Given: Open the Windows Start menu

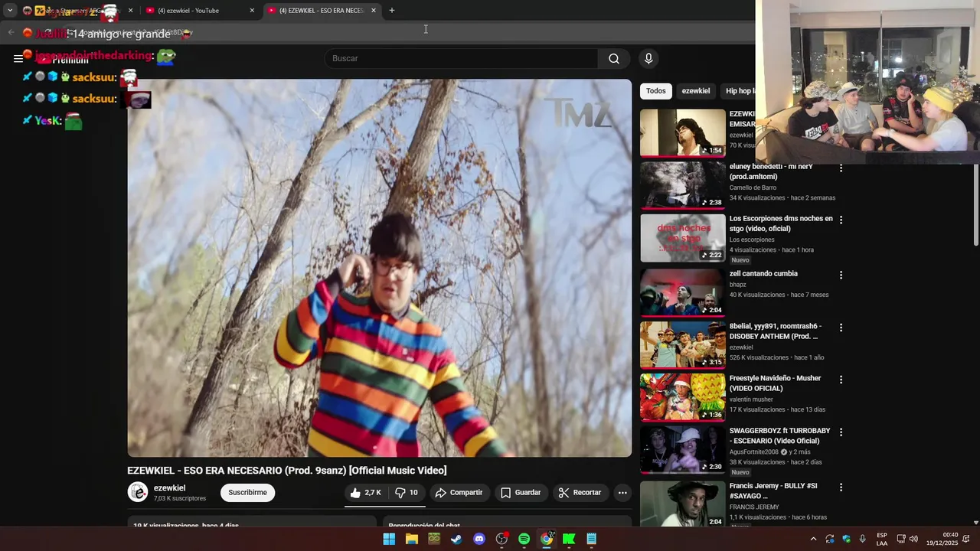Looking at the screenshot, I should 389,539.
